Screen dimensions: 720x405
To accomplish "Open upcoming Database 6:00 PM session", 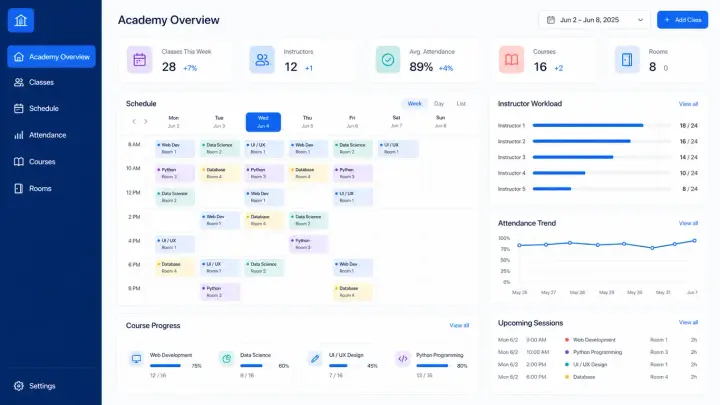I will tap(597, 377).
